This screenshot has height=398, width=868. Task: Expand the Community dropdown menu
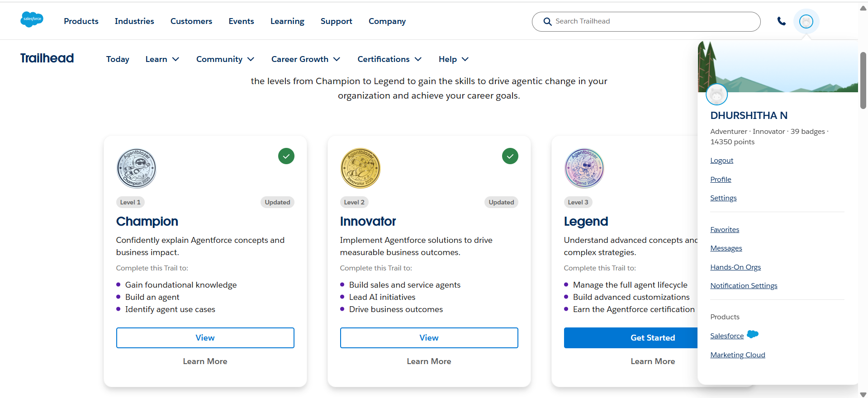[225, 59]
